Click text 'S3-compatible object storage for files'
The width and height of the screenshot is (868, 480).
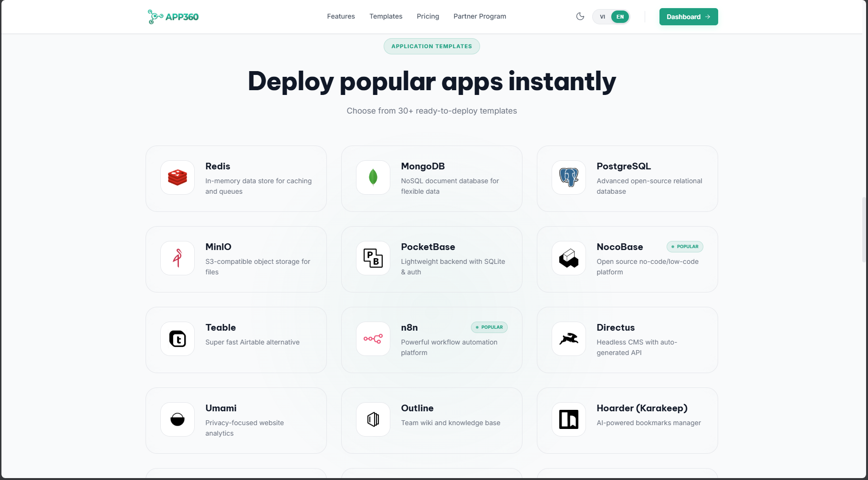258,267
